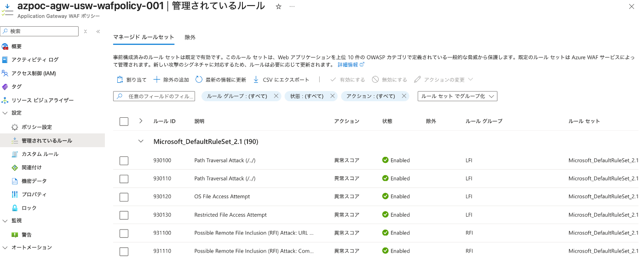
Task: Click RFI group cell of rule 931110
Action: [x=469, y=251]
